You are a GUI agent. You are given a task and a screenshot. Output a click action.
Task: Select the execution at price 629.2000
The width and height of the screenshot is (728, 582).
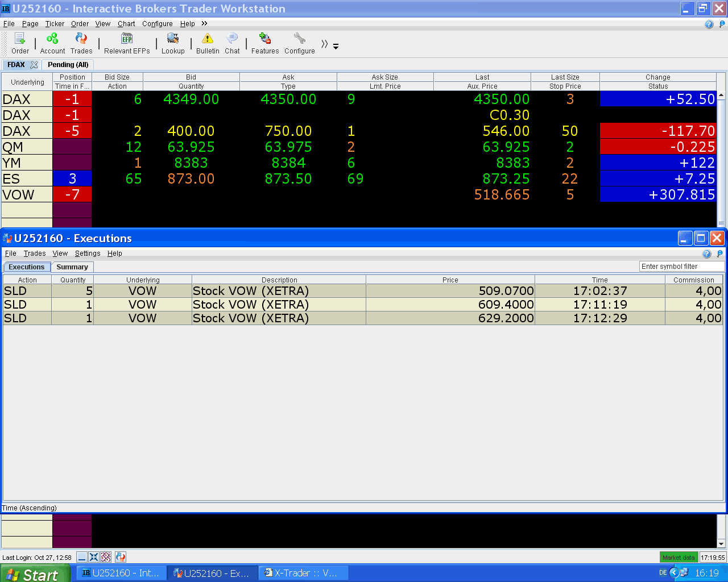click(x=363, y=318)
